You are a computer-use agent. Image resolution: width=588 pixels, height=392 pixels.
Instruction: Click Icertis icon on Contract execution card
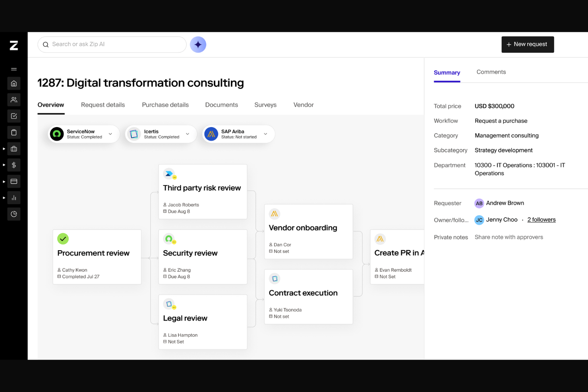pyautogui.click(x=275, y=279)
